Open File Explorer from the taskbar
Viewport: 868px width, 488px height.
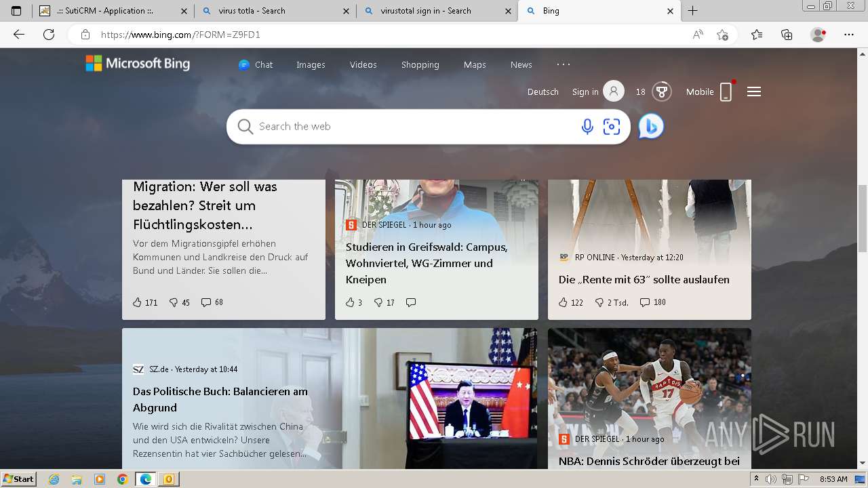click(x=77, y=479)
